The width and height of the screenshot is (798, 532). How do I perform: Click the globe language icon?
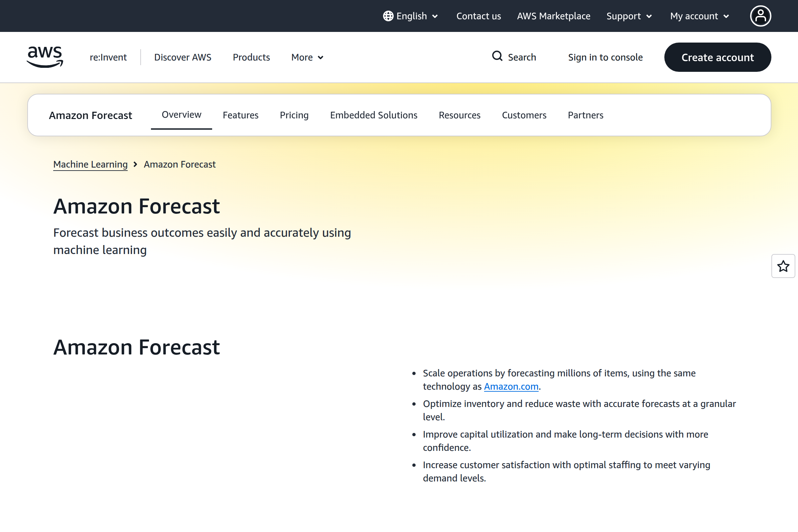coord(388,16)
